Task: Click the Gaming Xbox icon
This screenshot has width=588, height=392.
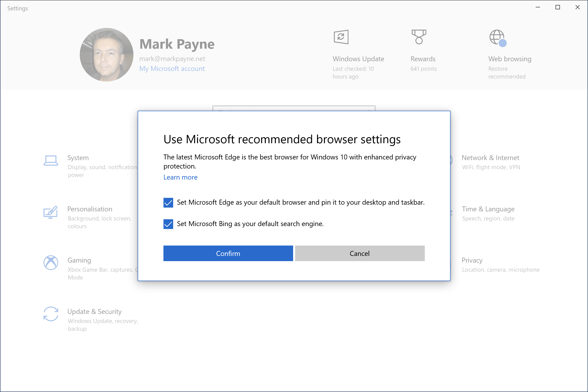Action: (x=51, y=263)
